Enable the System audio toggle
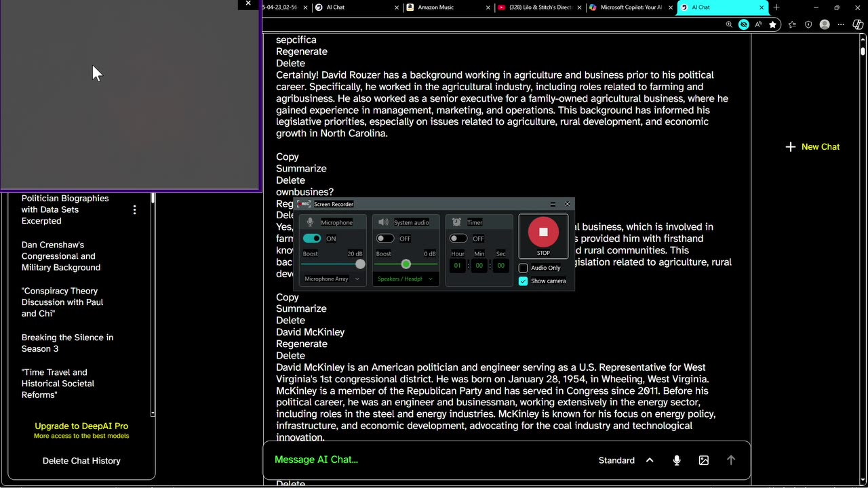868x488 pixels. coord(385,239)
